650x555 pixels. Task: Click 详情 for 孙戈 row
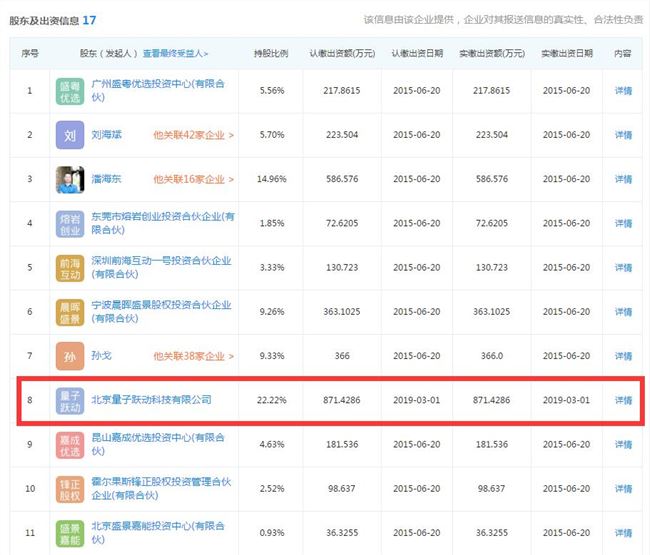[x=623, y=356]
